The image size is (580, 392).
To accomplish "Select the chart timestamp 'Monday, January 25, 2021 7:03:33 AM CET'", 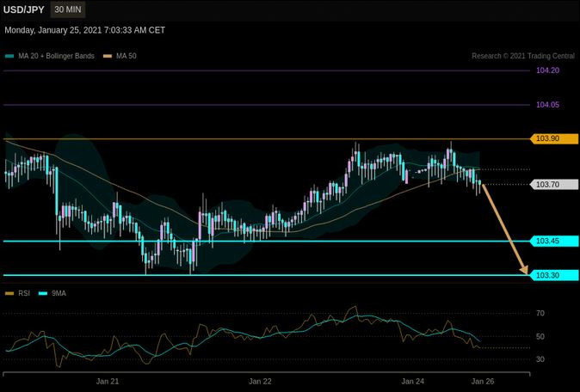I will (x=84, y=30).
